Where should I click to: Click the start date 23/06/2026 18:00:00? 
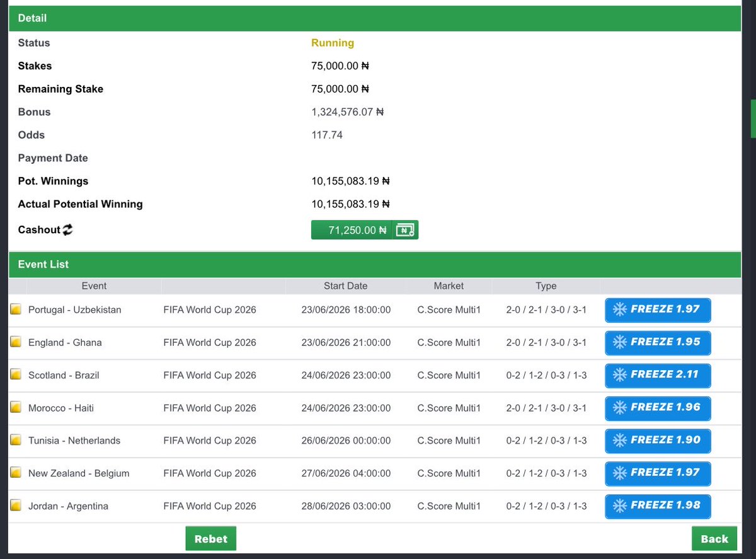tap(346, 309)
